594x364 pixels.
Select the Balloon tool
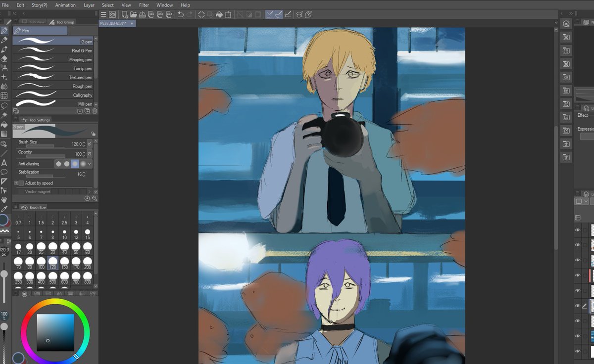4,172
